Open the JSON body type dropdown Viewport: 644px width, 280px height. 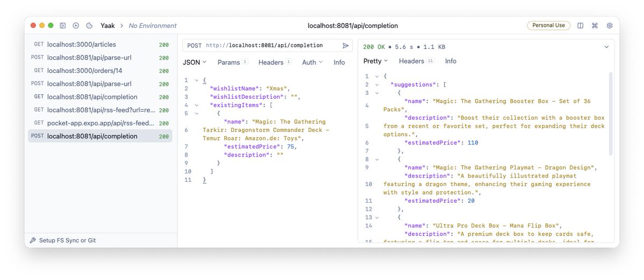click(195, 62)
